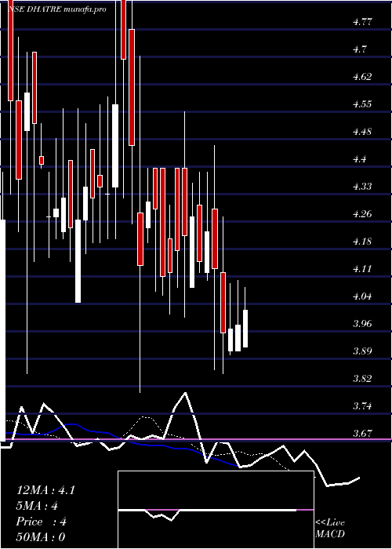Click the 4.4 price axis label
The width and height of the screenshot is (392, 549).
point(359,159)
